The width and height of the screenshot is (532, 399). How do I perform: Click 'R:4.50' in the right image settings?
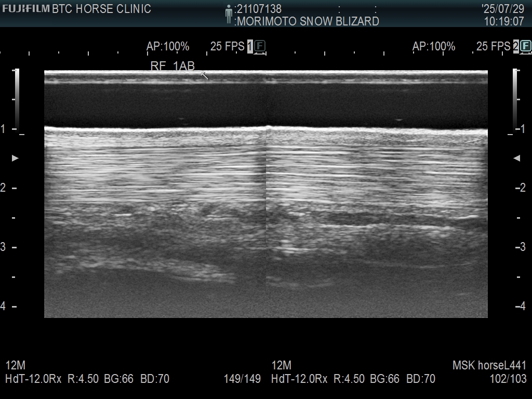point(349,379)
